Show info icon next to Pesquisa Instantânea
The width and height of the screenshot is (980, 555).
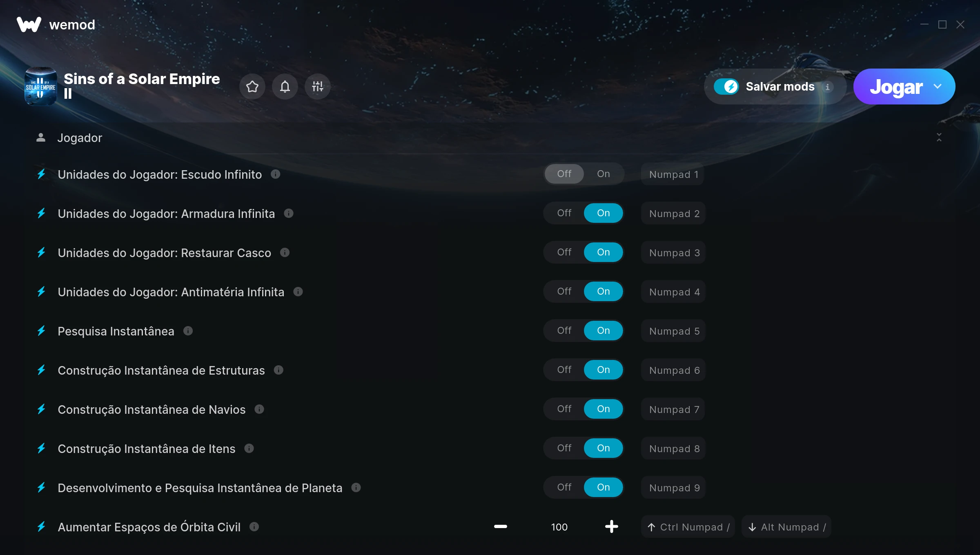(188, 331)
